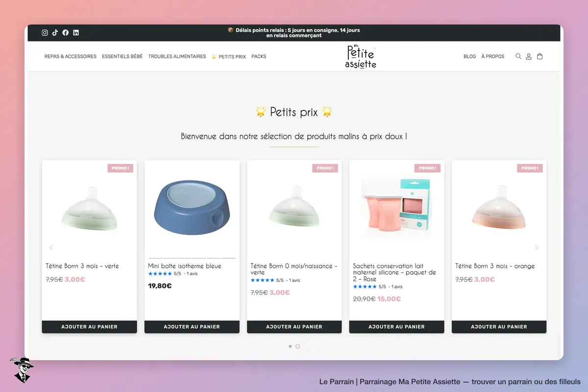This screenshot has height=392, width=588.
Task: Open the Facebook social icon
Action: pyautogui.click(x=66, y=33)
